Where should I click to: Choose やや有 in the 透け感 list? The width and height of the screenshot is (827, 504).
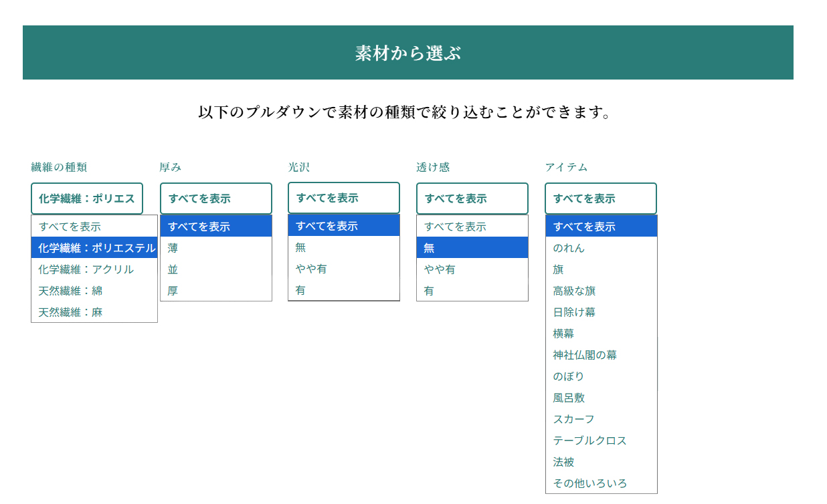click(472, 269)
